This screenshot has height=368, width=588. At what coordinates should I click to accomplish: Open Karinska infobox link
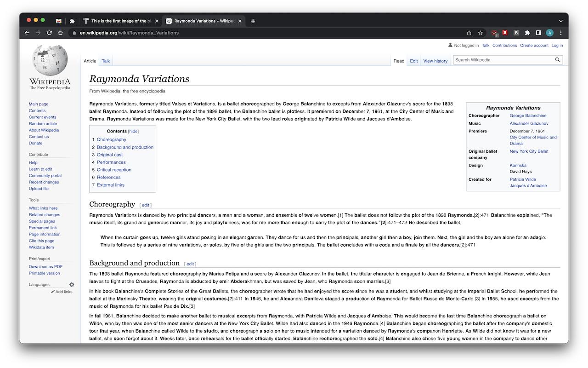pos(518,165)
